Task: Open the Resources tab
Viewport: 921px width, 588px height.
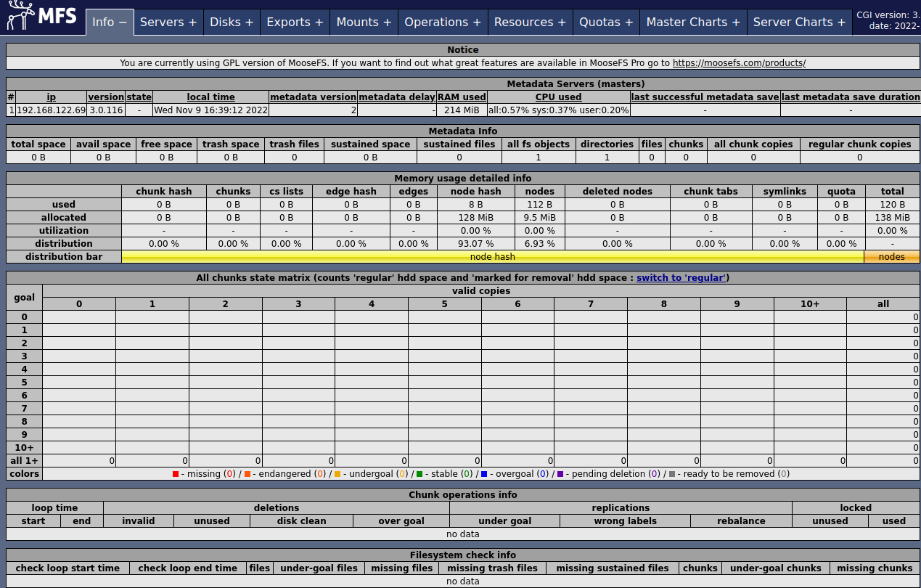Action: coord(530,22)
